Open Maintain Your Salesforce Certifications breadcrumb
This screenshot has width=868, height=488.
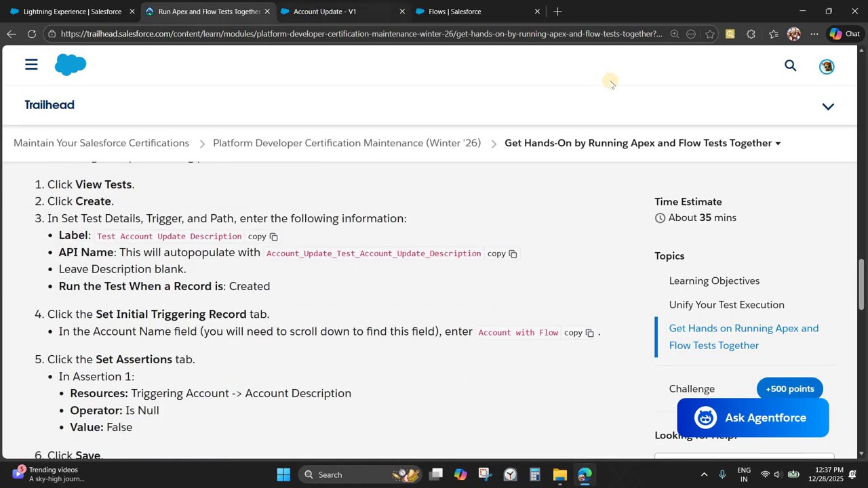[101, 143]
